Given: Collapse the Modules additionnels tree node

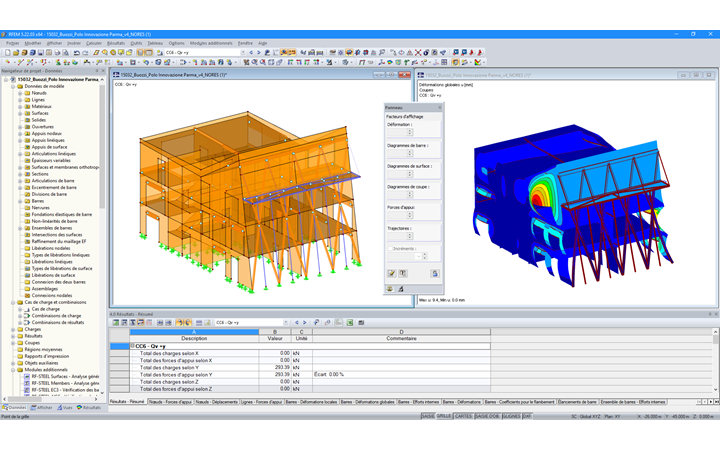Looking at the screenshot, I should point(13,370).
